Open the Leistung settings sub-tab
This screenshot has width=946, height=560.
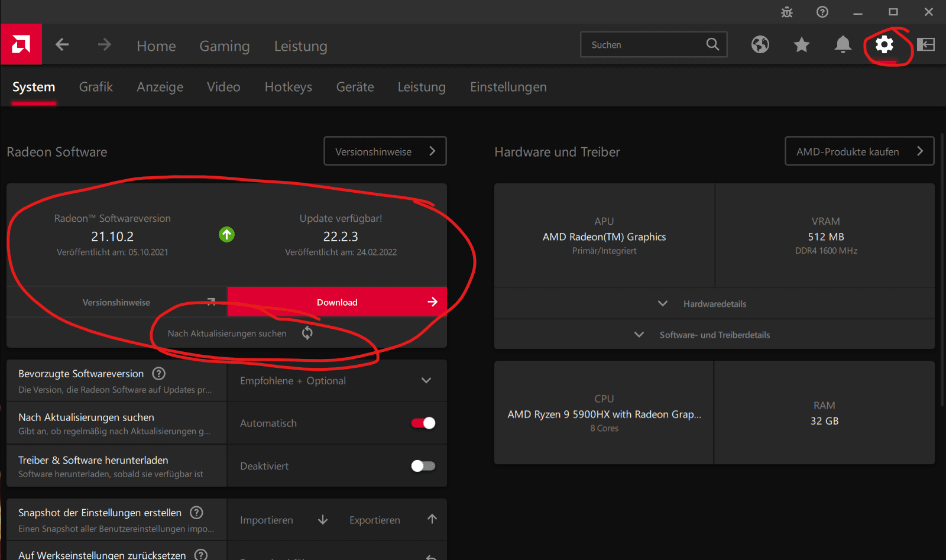pos(422,87)
